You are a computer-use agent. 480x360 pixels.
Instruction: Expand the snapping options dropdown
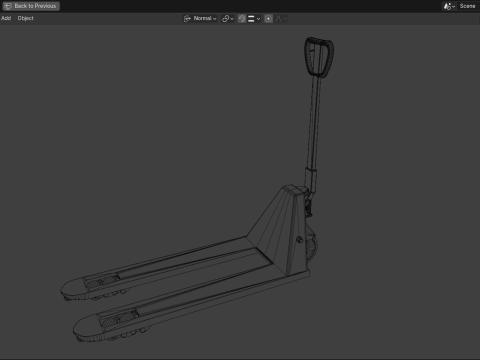click(x=254, y=19)
